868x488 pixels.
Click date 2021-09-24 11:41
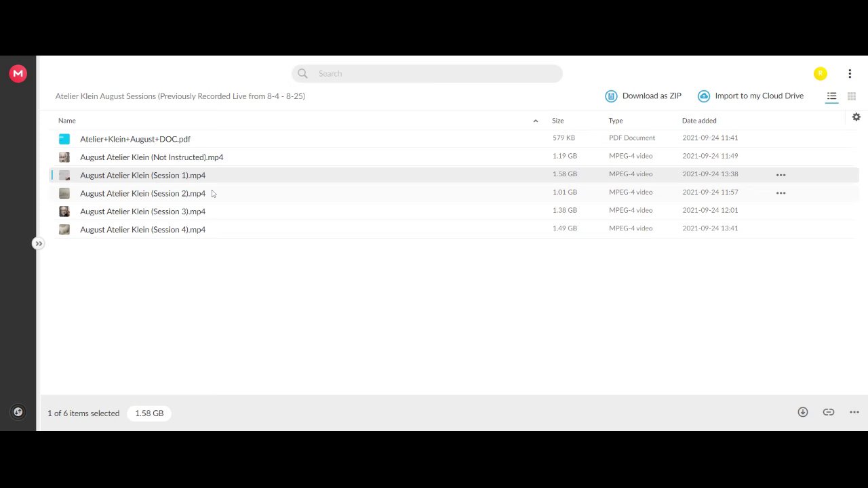pyautogui.click(x=710, y=138)
